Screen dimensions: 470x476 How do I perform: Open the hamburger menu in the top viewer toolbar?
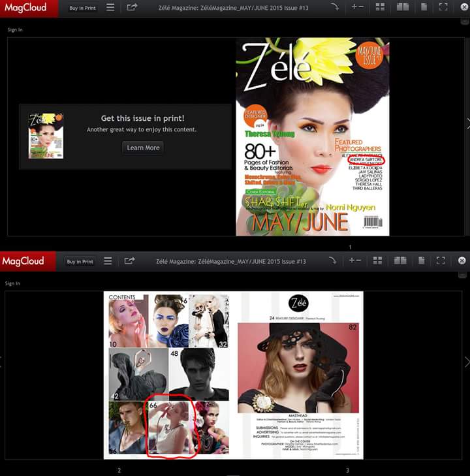110,7
